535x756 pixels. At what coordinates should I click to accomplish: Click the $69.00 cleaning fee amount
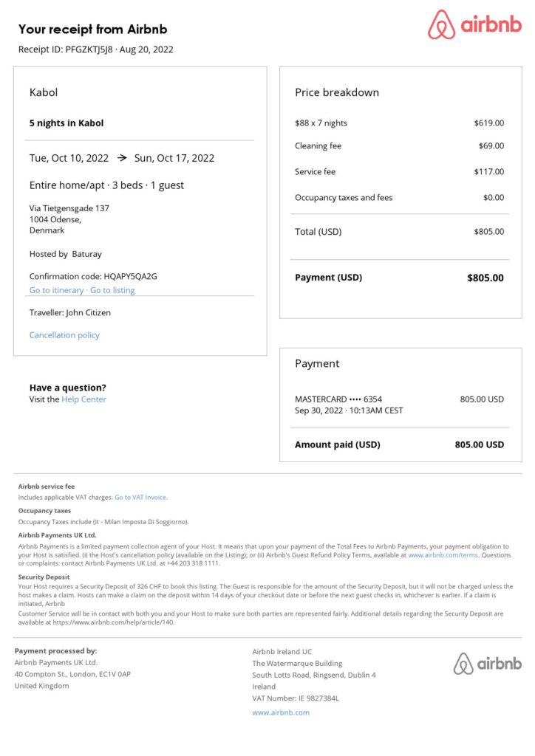coord(491,146)
